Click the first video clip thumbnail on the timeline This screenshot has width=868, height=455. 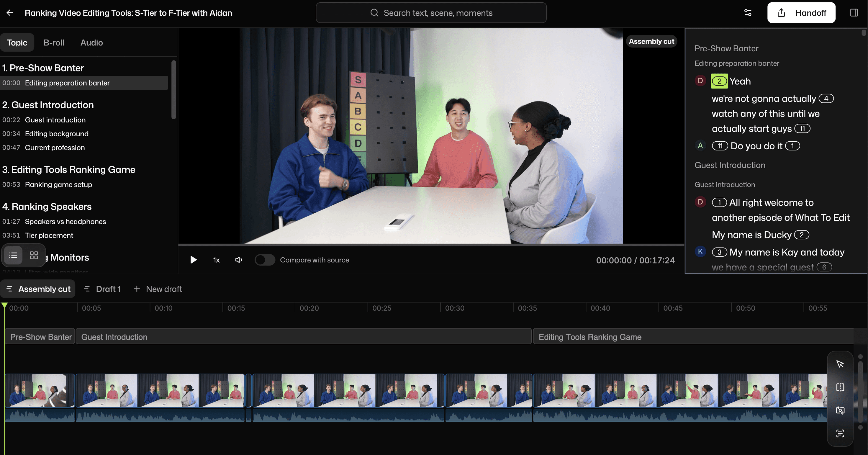tap(40, 390)
